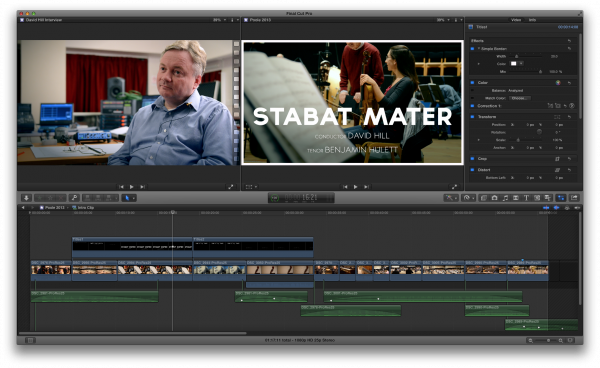600x368 pixels.
Task: Reset the Simple Border effect
Action: [569, 49]
